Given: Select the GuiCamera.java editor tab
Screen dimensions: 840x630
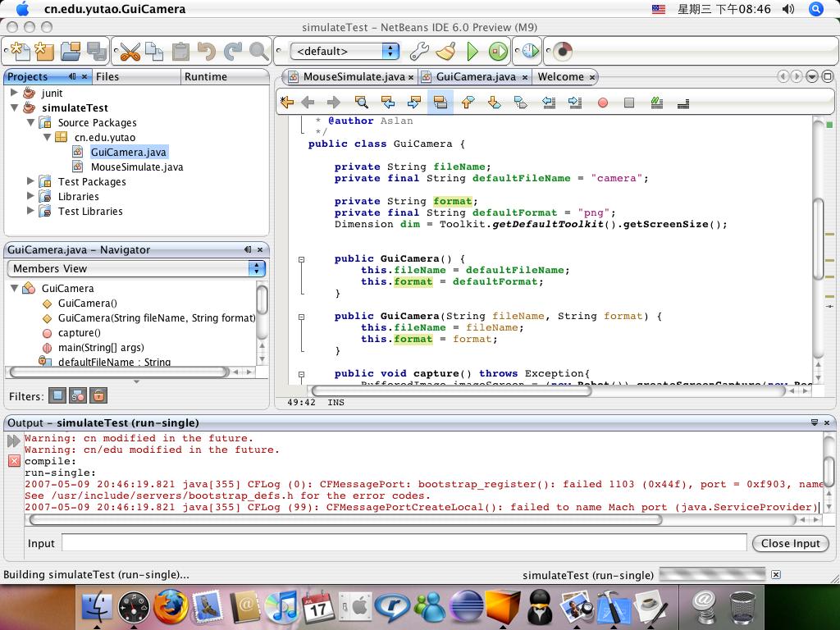Looking at the screenshot, I should [475, 76].
